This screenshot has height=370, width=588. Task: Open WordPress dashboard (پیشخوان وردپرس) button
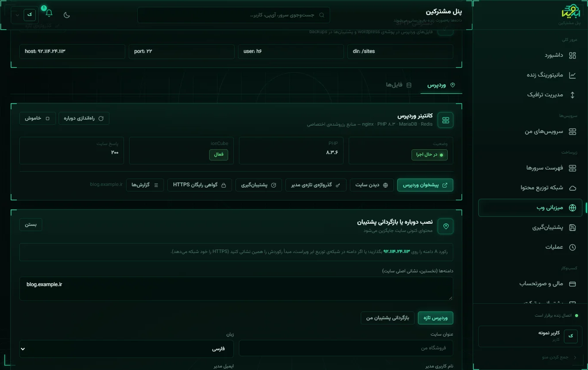[425, 185]
